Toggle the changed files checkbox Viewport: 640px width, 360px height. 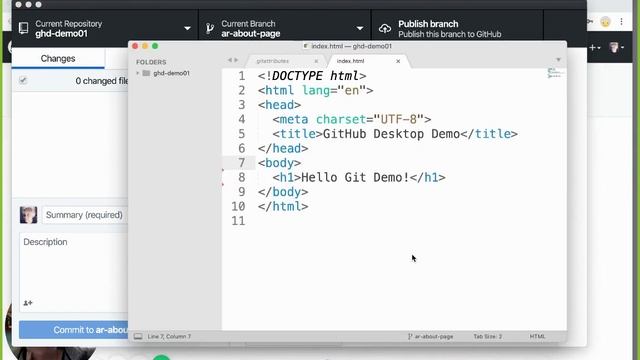coord(23,80)
